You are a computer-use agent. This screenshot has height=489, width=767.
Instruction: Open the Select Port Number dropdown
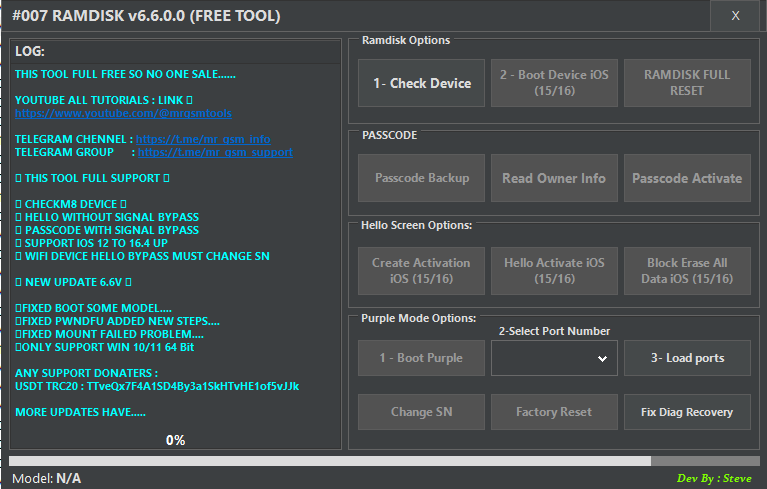[x=554, y=358]
